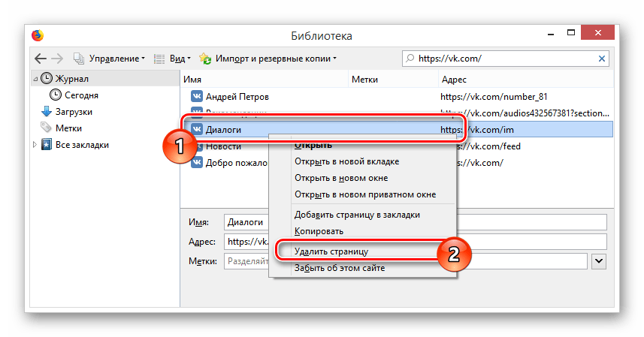This screenshot has width=644, height=337.
Task: Expand the Все закладки tree node
Action: [x=35, y=145]
